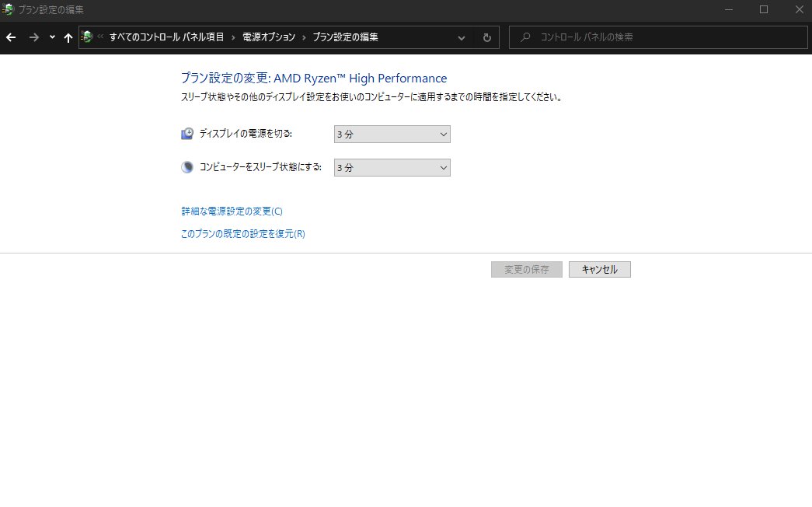This screenshot has width=812, height=507.
Task: Go up one level with the up arrow
Action: click(68, 37)
